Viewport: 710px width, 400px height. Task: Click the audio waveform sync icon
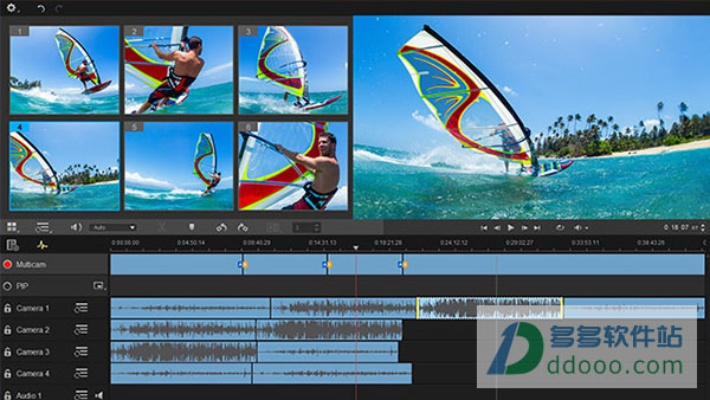(x=42, y=245)
